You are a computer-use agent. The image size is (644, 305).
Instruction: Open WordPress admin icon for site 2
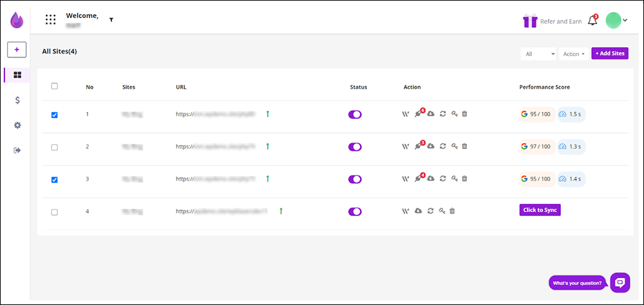point(405,146)
